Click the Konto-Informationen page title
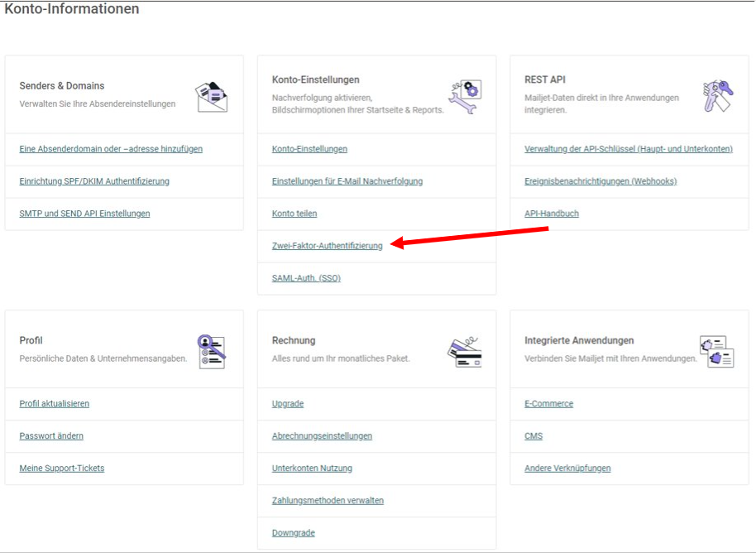This screenshot has height=553, width=756. click(72, 8)
